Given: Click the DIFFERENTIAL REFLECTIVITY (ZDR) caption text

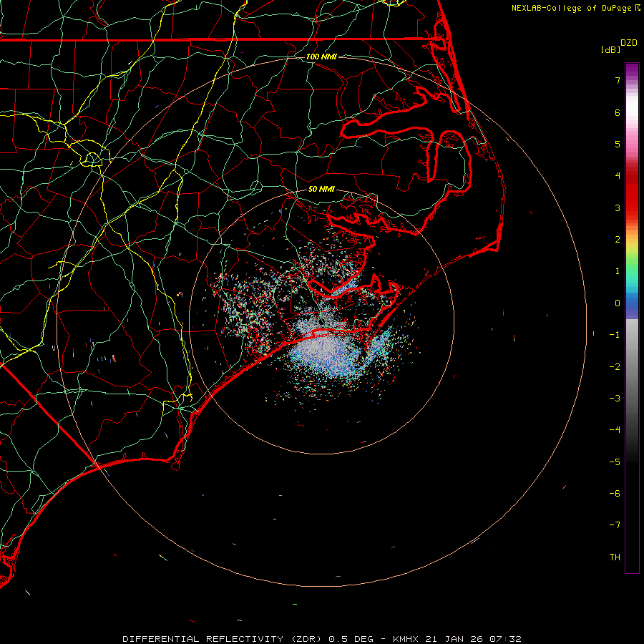Looking at the screenshot, I should pos(223,638).
